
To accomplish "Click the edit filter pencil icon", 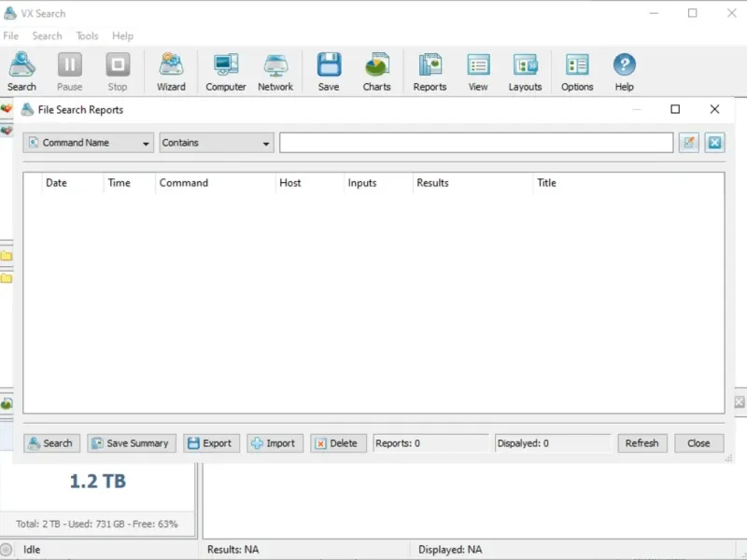I will 689,143.
